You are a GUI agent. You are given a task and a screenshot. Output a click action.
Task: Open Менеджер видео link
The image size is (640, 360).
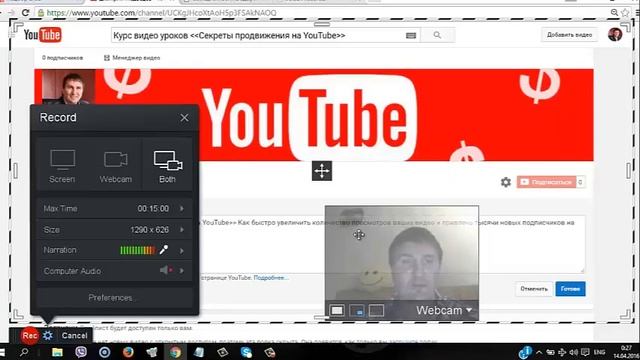click(x=132, y=58)
